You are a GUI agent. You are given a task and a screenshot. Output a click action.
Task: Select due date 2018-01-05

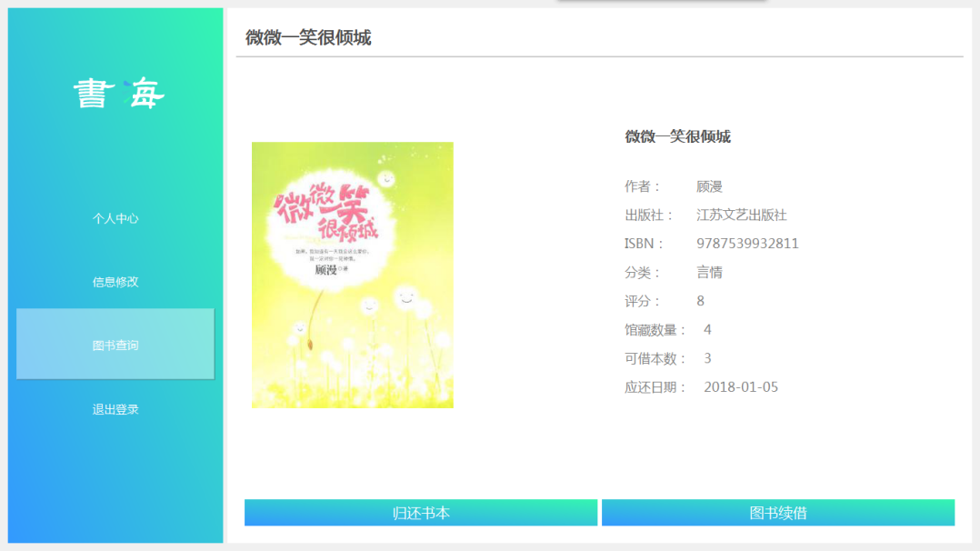pyautogui.click(x=741, y=387)
